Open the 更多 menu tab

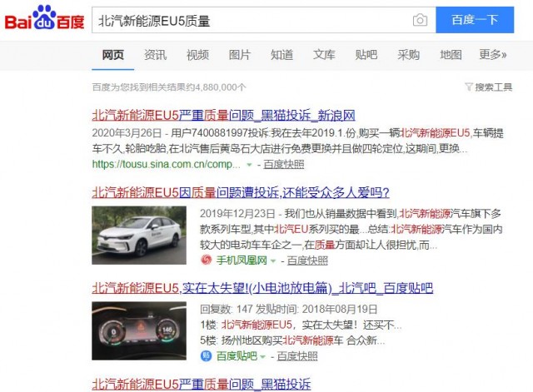pos(492,54)
